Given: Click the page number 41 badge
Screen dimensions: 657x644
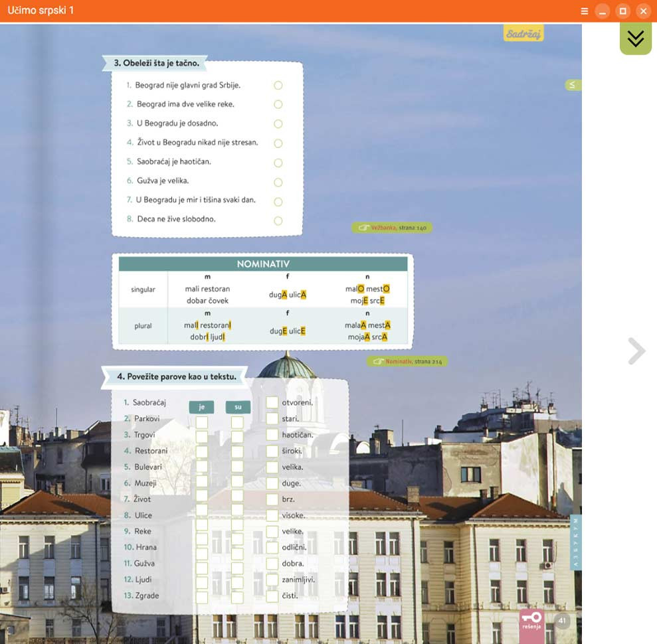Looking at the screenshot, I should (562, 621).
